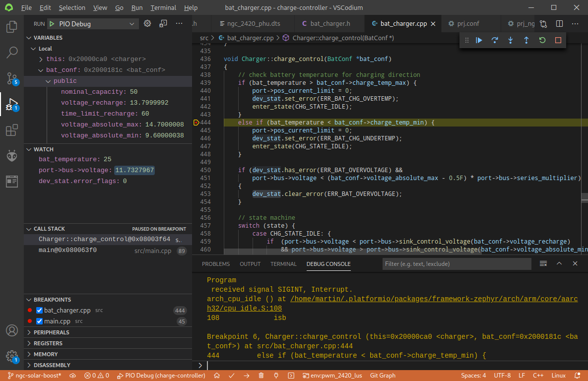Open the Terminal menu
Image resolution: width=588 pixels, height=381 pixels.
163,7
